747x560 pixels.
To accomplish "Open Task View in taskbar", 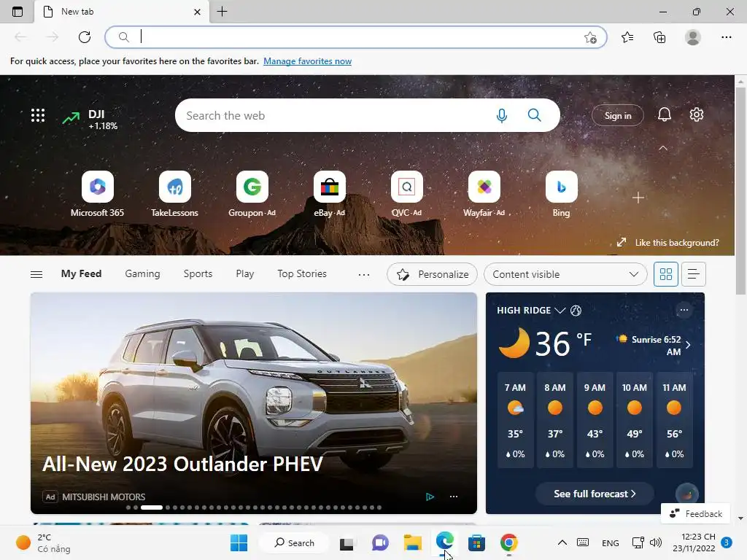I will point(347,542).
